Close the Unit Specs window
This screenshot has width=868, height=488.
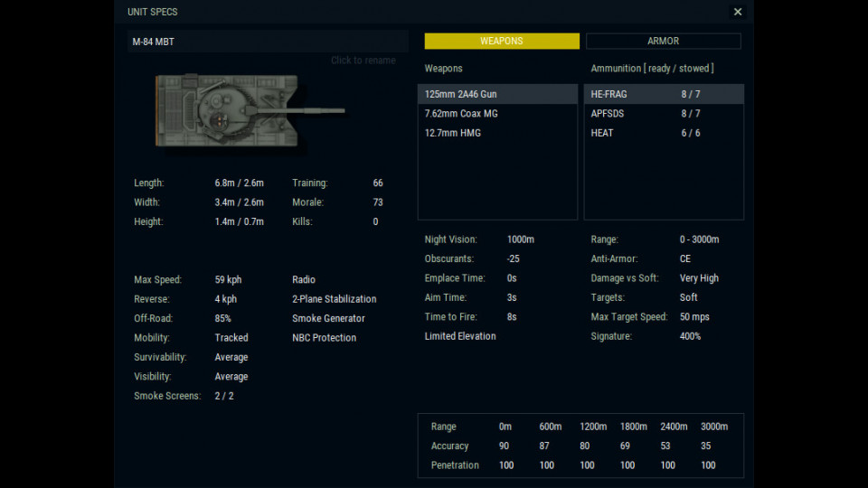point(738,12)
